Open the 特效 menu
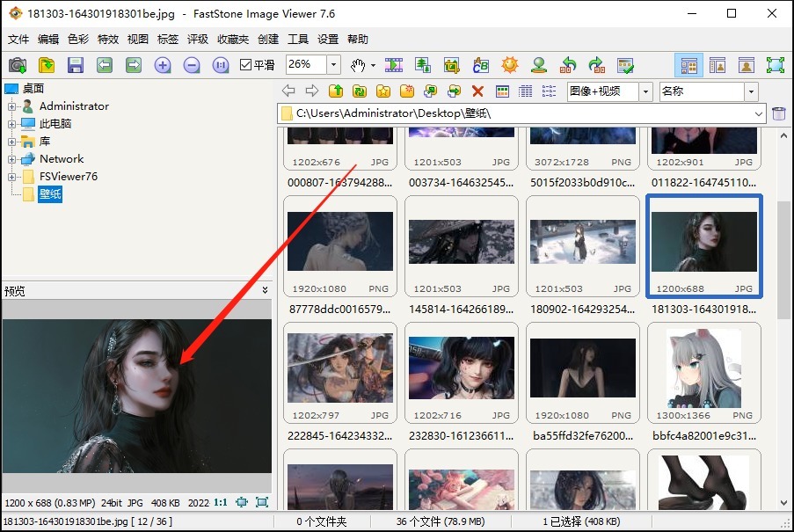The image size is (794, 532). pyautogui.click(x=108, y=40)
